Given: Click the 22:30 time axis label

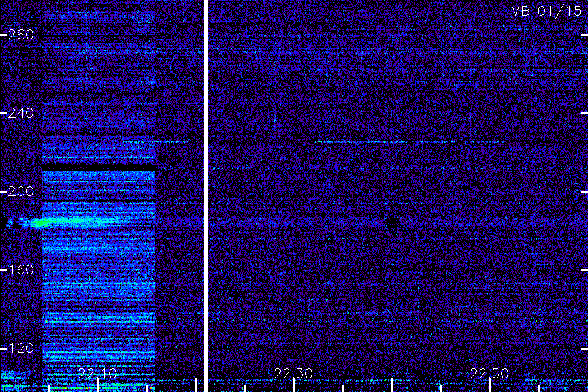Looking at the screenshot, I should coord(293,374).
